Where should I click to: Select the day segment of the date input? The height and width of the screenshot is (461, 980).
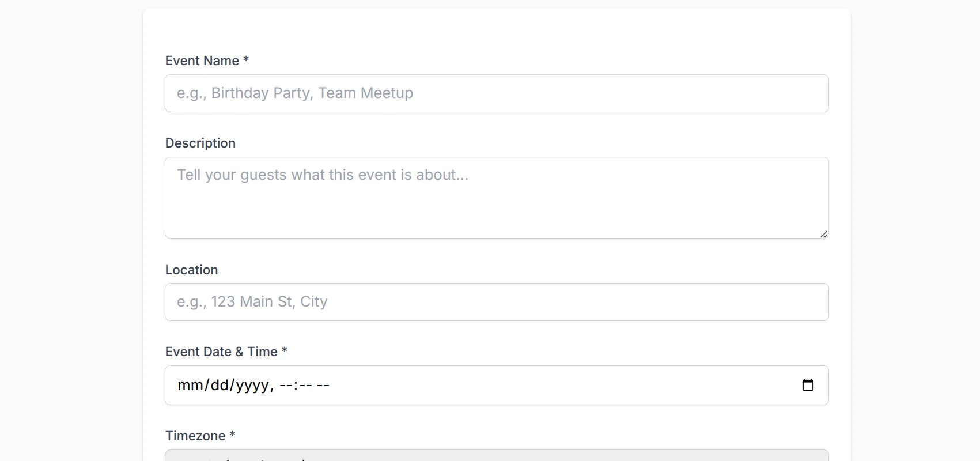(219, 385)
